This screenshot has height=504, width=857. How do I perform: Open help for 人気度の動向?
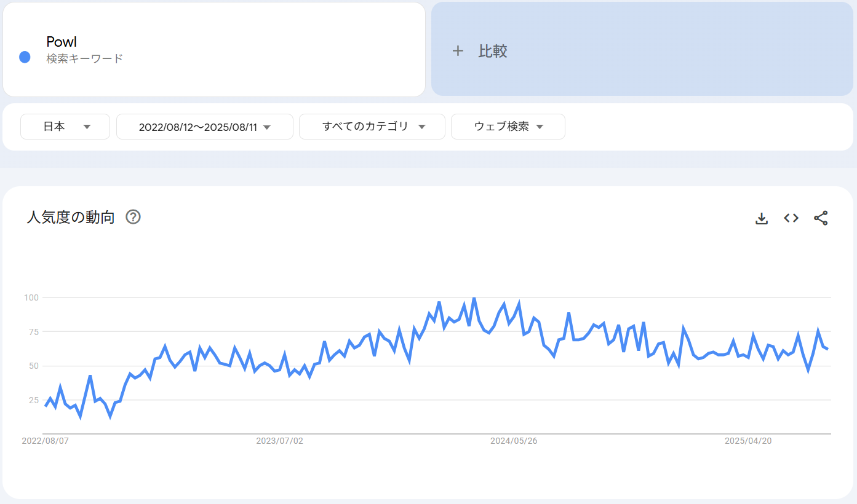click(x=133, y=217)
